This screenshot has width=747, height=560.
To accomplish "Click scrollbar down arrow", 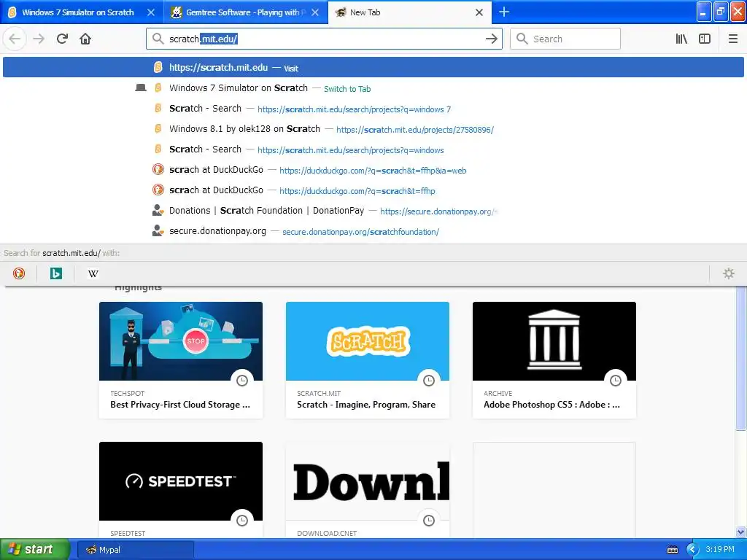I will (740, 532).
